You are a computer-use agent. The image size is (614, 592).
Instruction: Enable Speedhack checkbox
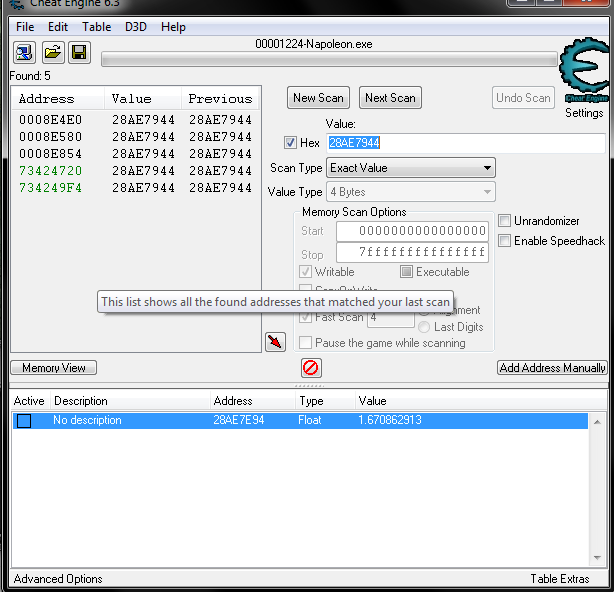[504, 240]
